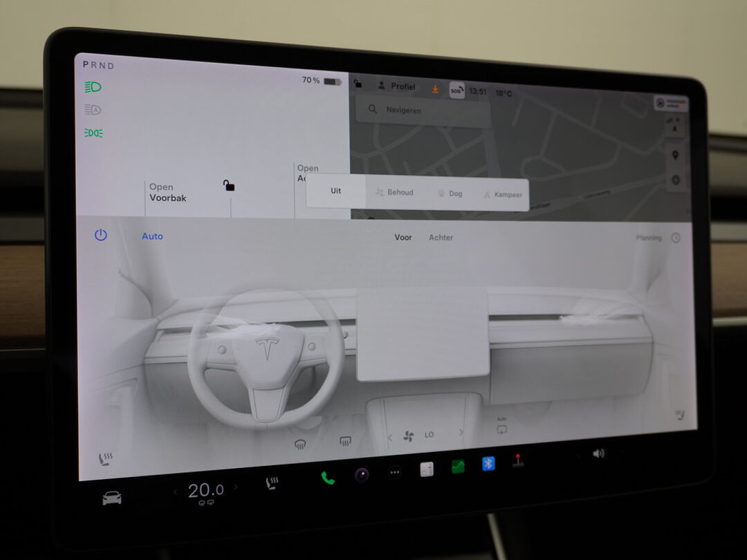Image resolution: width=747 pixels, height=560 pixels.
Task: Tap the map location pin icon
Action: click(675, 156)
